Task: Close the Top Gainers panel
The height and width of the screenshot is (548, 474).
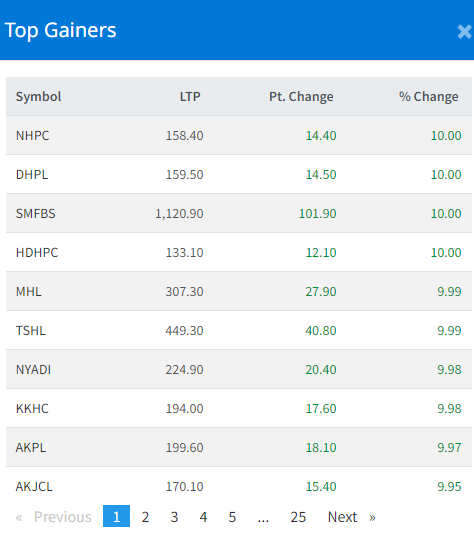Action: click(x=465, y=31)
